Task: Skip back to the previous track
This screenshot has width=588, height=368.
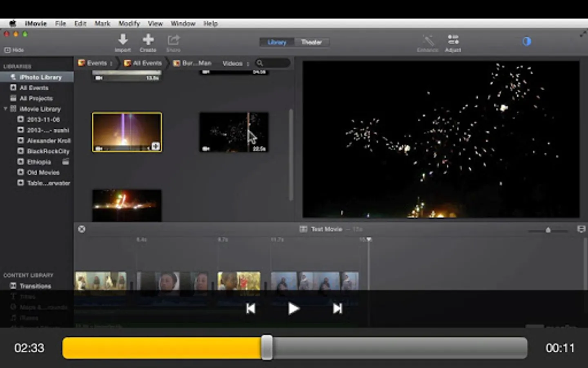Action: point(251,309)
